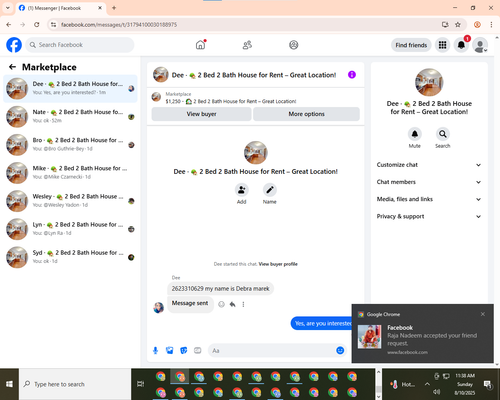Reply to the Message sent bubble
The image size is (500, 400).
point(232,304)
